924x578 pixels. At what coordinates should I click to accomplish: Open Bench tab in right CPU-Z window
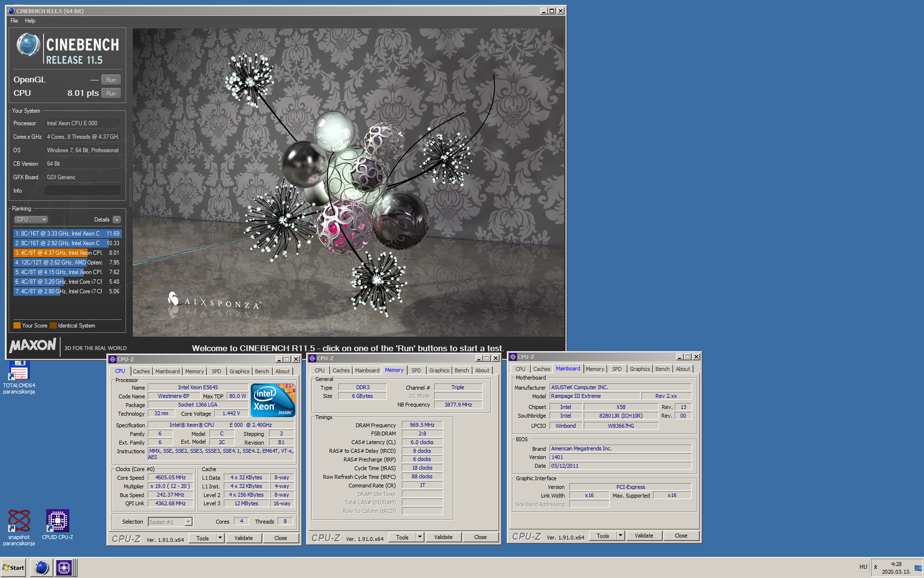(x=663, y=369)
